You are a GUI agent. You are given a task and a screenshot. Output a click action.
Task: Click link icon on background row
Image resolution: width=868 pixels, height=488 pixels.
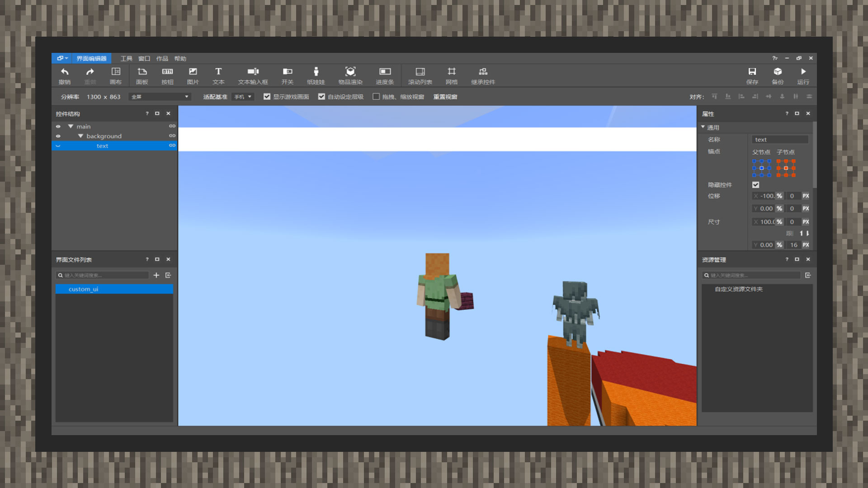coord(172,136)
